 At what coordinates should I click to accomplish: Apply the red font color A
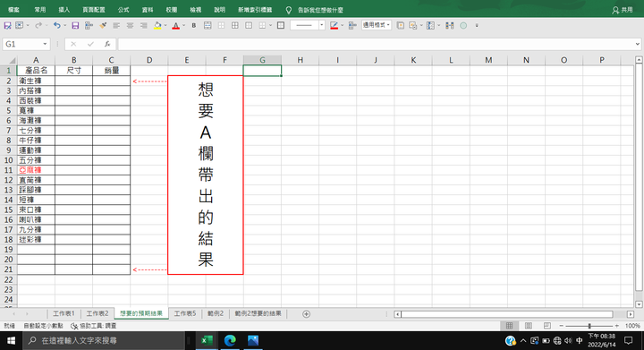pos(176,25)
